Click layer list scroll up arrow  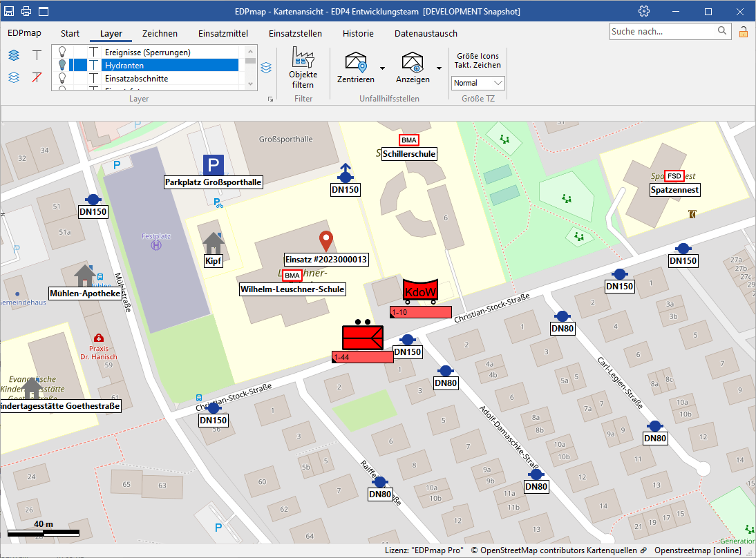click(250, 51)
